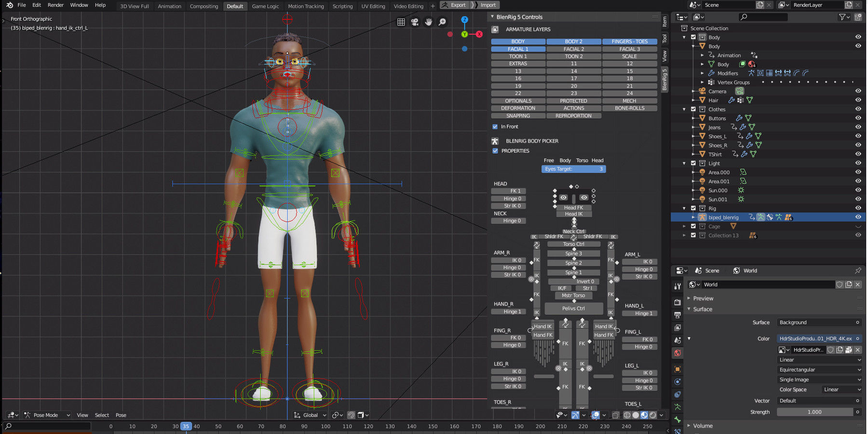Open the Pose Mode dropdown
Viewport: 868px width, 434px height.
47,415
